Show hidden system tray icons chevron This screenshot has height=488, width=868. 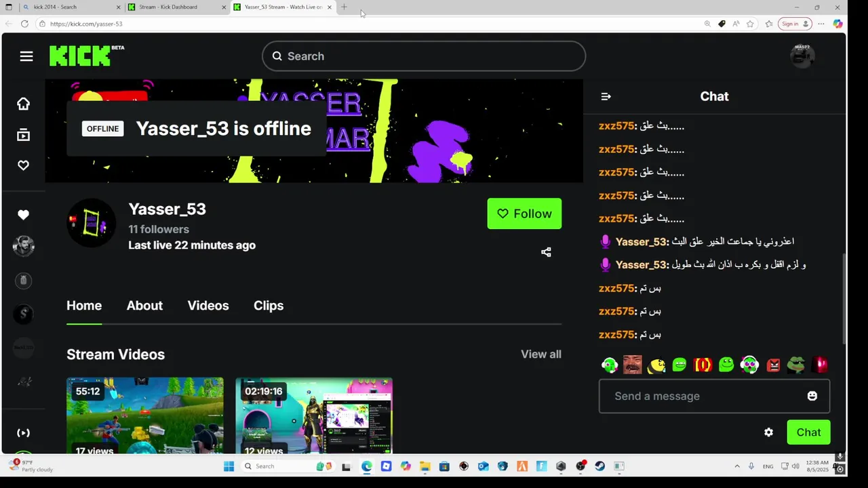[x=737, y=466]
